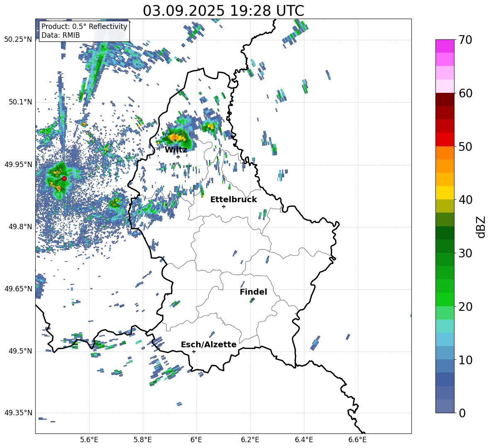Viewport: 491px width, 448px height.
Task: Click the "Product: 0.5° Reflectivity" text
Action: (84, 27)
